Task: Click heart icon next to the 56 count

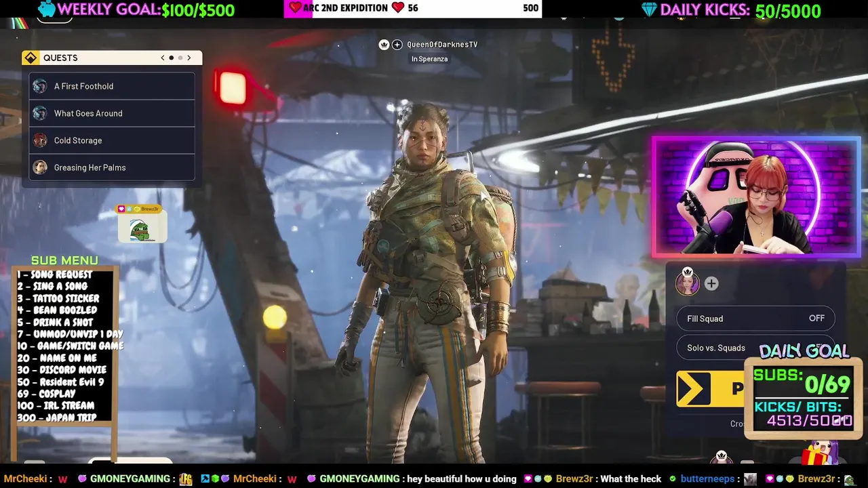Action: (398, 8)
